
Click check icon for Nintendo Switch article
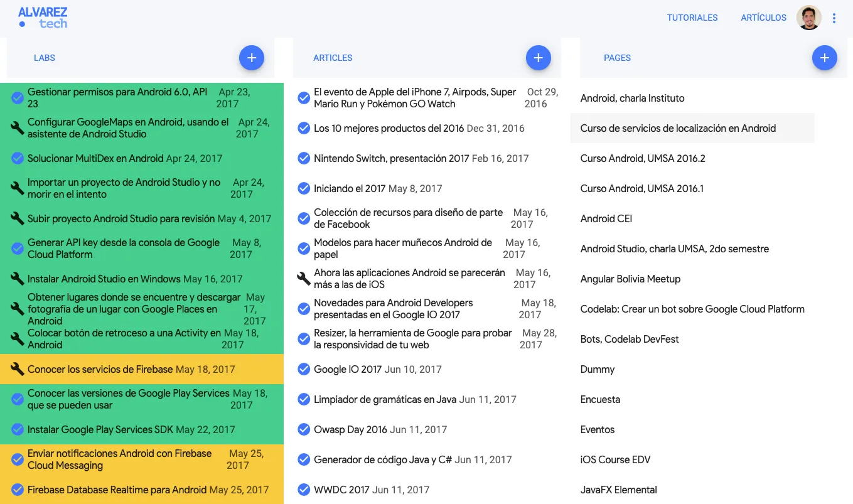(x=304, y=158)
